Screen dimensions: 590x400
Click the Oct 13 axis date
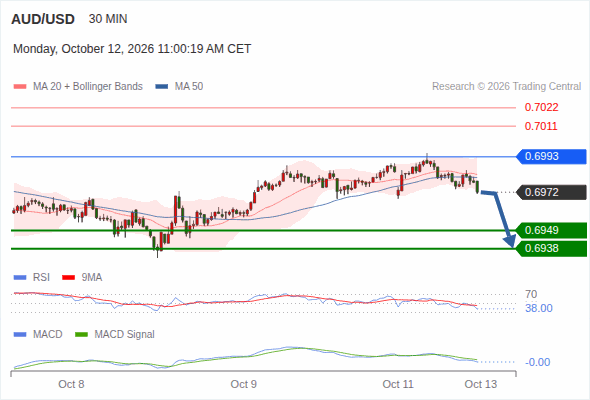coord(481,384)
